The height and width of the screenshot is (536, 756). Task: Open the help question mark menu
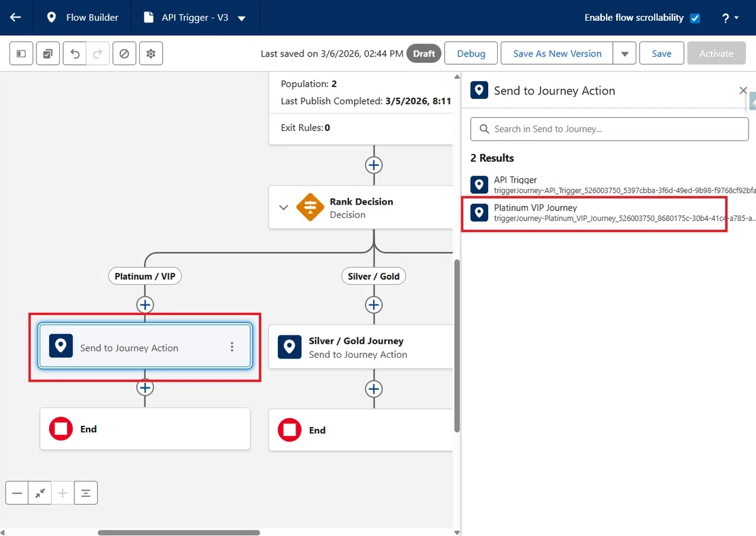(x=730, y=18)
